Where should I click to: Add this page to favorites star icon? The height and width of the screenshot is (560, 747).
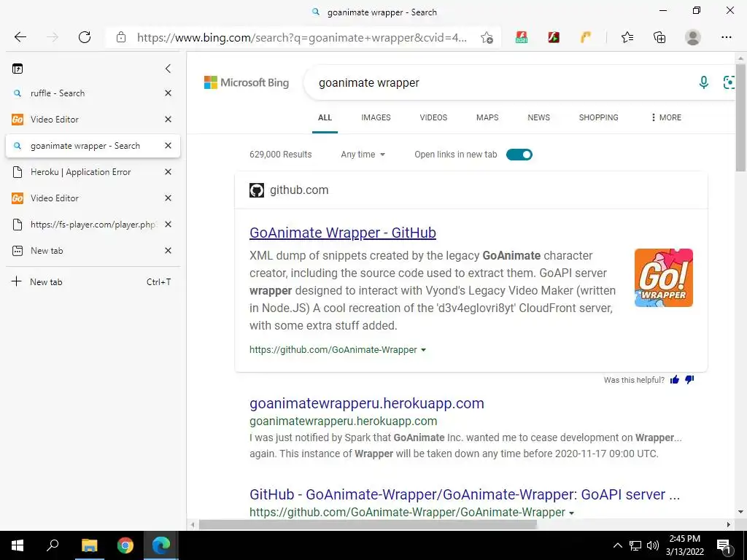[487, 37]
